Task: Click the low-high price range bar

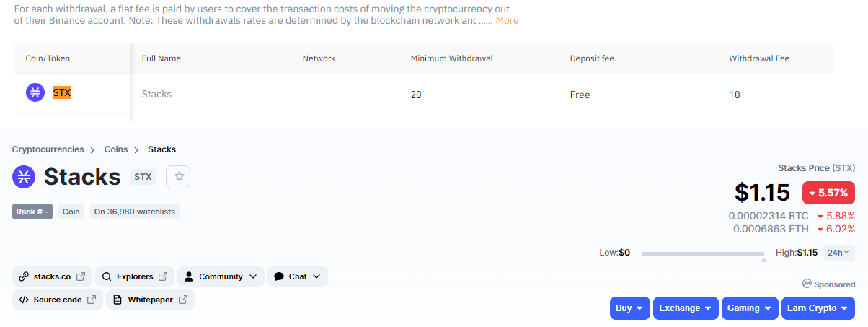Action: tap(703, 253)
